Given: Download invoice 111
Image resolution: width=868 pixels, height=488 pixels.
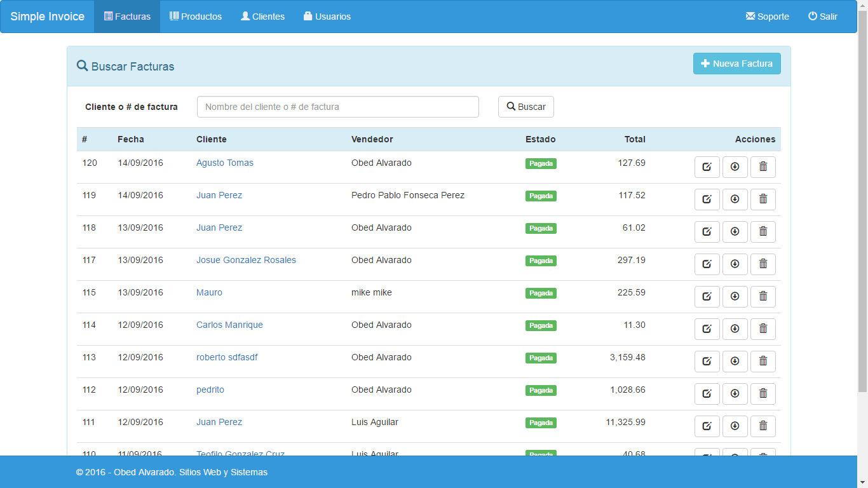Looking at the screenshot, I should (x=735, y=426).
